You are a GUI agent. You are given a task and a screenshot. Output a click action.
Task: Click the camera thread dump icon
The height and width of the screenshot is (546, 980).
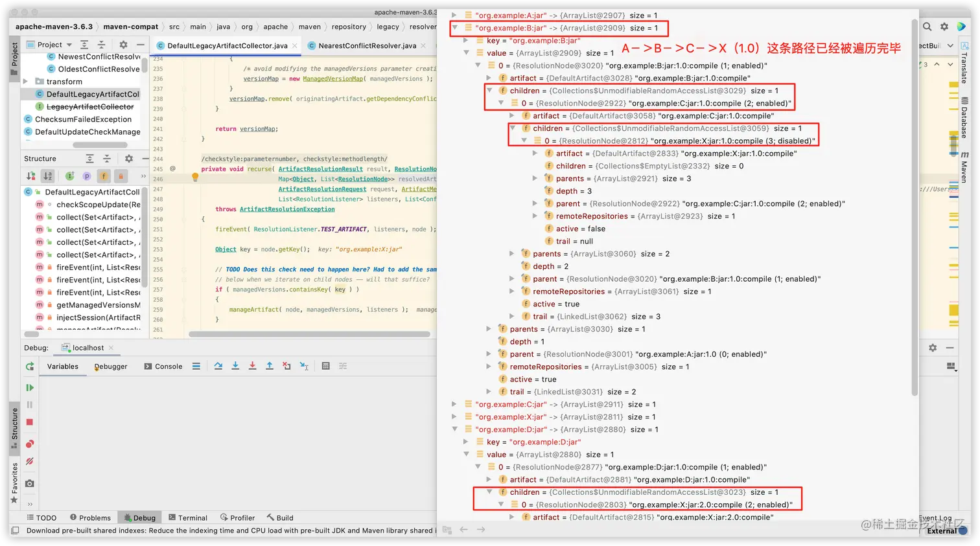coord(30,484)
